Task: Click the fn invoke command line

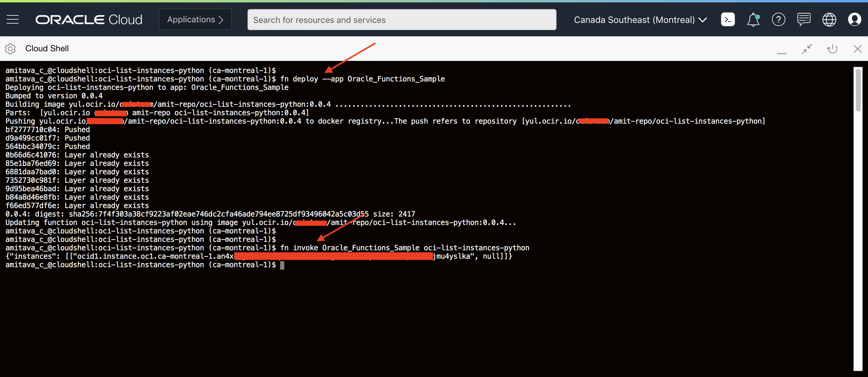Action: 404,248
